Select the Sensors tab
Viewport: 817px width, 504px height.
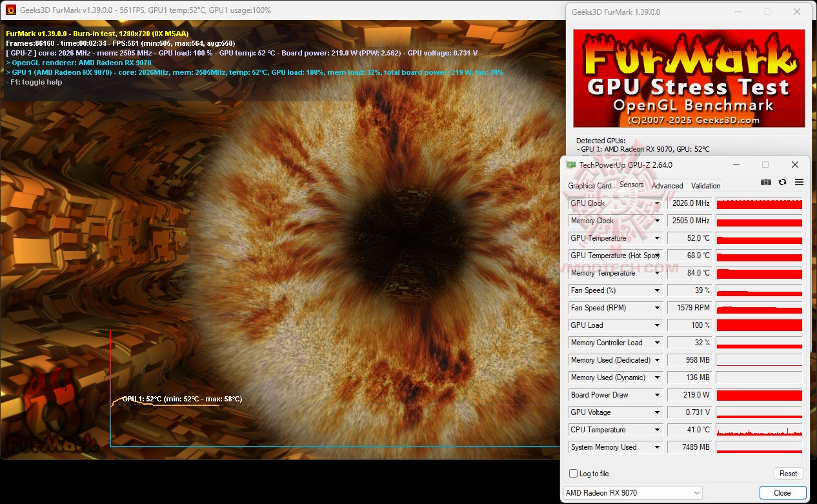coord(631,185)
